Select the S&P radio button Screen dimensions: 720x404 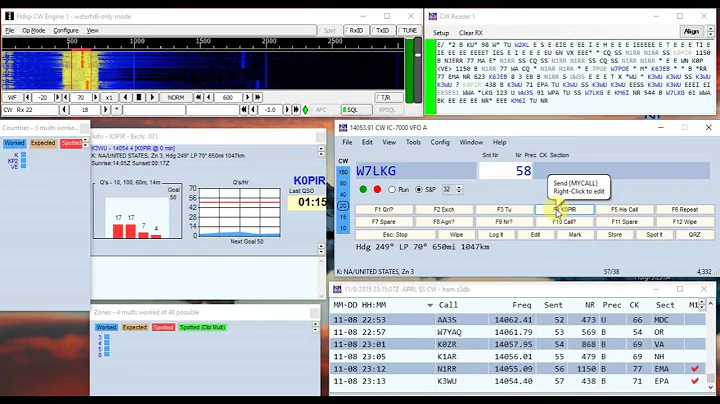(x=418, y=189)
